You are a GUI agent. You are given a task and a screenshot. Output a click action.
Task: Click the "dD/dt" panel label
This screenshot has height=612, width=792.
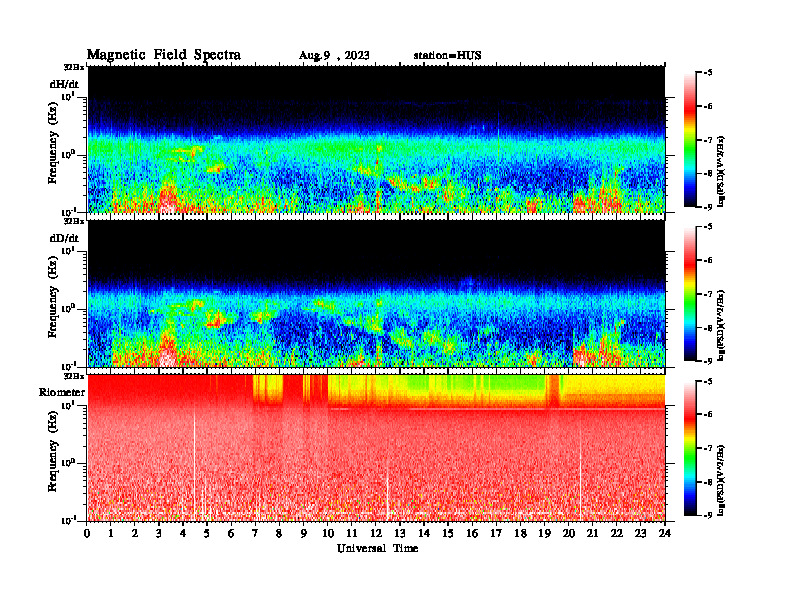pyautogui.click(x=64, y=238)
